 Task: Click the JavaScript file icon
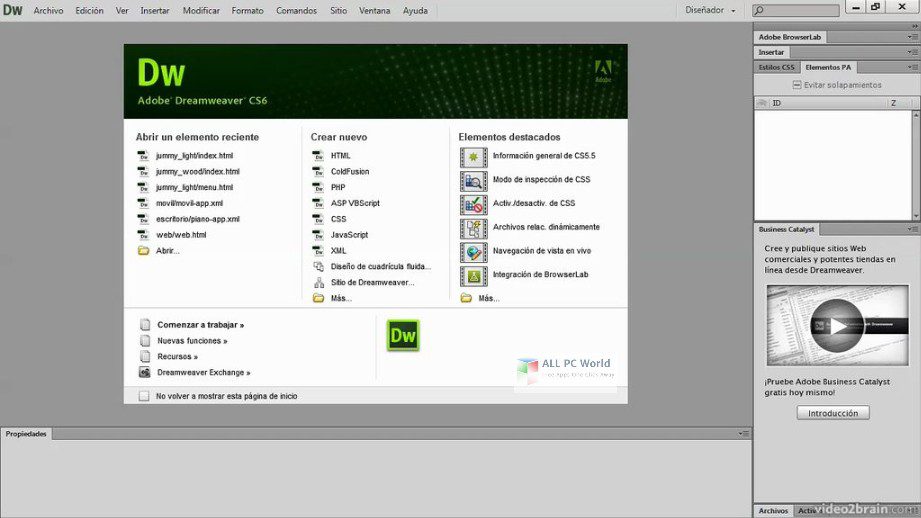318,235
